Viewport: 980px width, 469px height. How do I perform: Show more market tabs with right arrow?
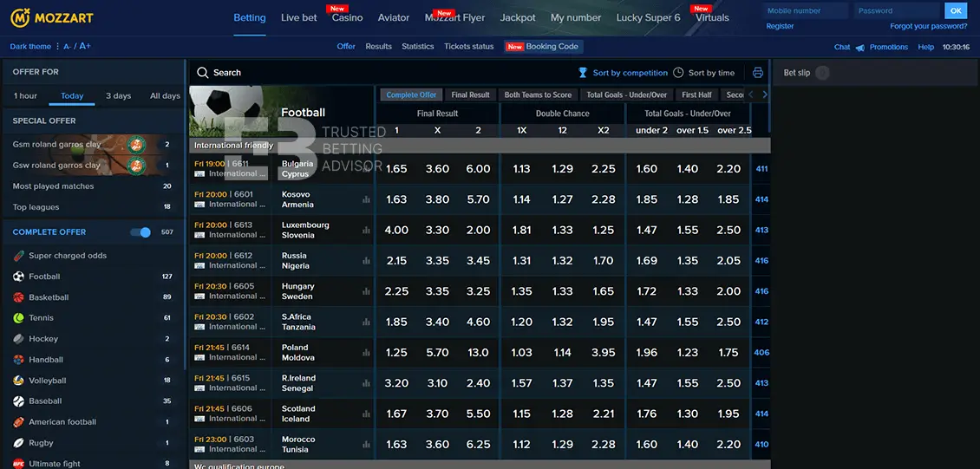point(764,94)
